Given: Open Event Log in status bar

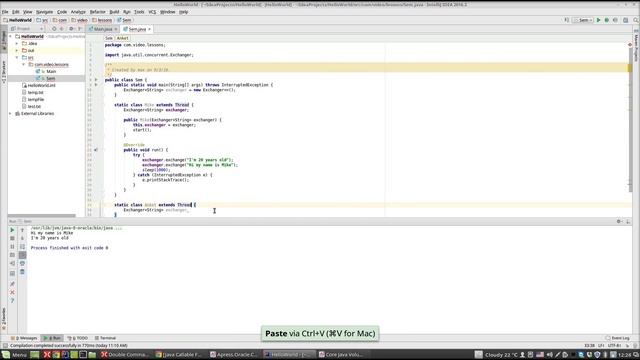Looking at the screenshot, I should tap(618, 338).
